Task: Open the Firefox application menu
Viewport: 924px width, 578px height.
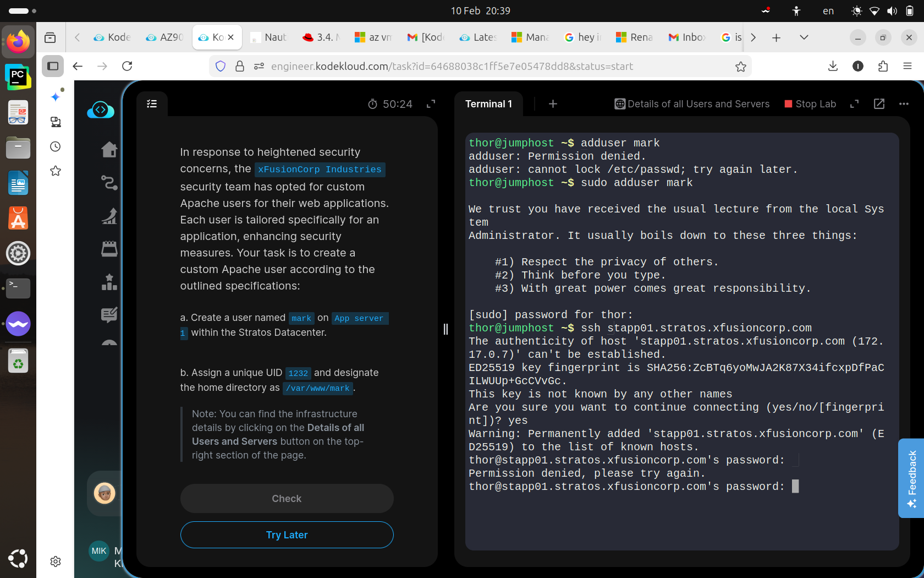Action: pyautogui.click(x=908, y=67)
